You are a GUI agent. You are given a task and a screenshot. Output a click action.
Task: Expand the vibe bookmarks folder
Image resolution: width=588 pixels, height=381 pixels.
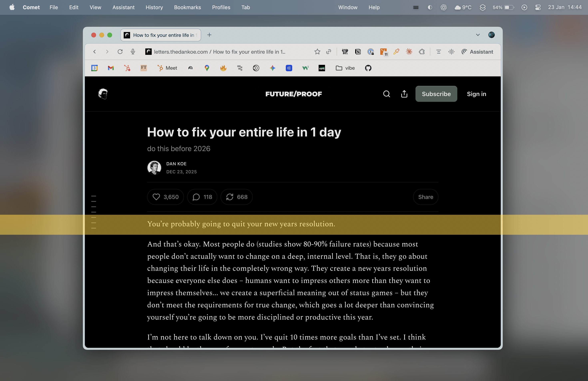345,68
